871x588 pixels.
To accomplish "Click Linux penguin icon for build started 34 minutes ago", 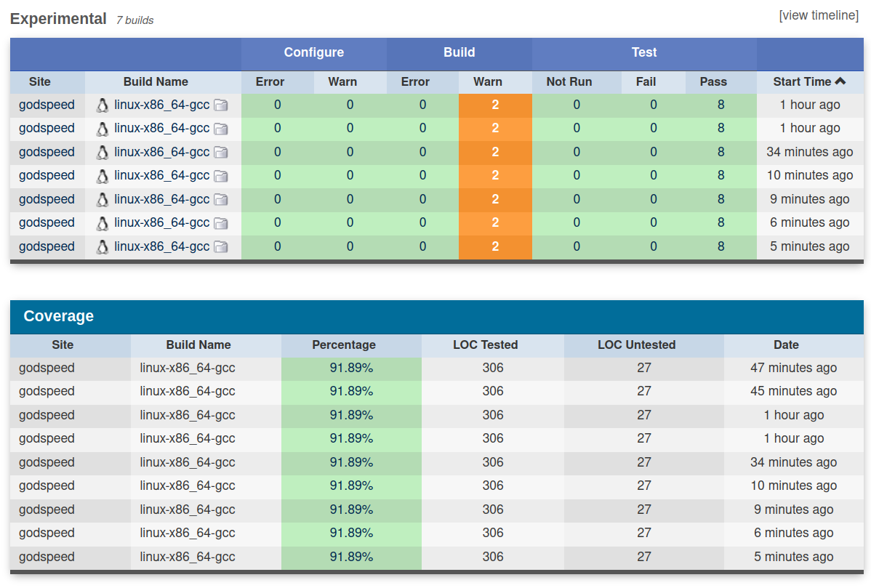I will coord(103,153).
